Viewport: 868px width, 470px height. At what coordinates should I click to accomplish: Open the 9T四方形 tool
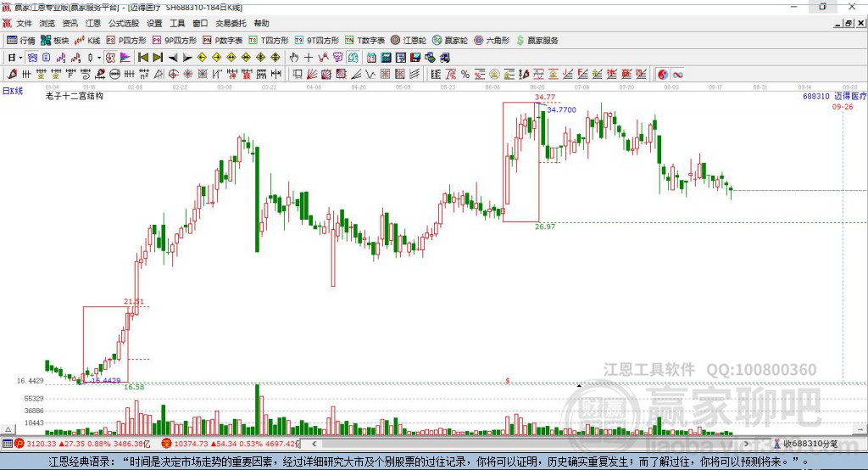pos(317,41)
